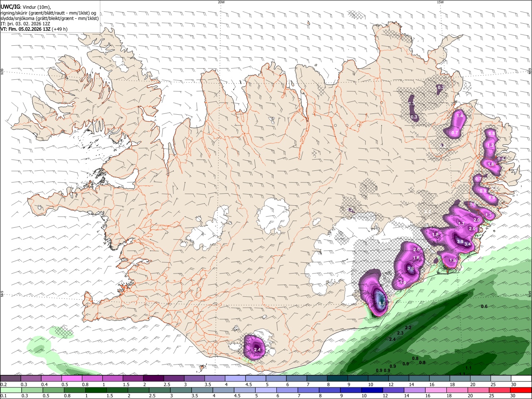Click the 2.3 rain value over the sea

click(400, 333)
